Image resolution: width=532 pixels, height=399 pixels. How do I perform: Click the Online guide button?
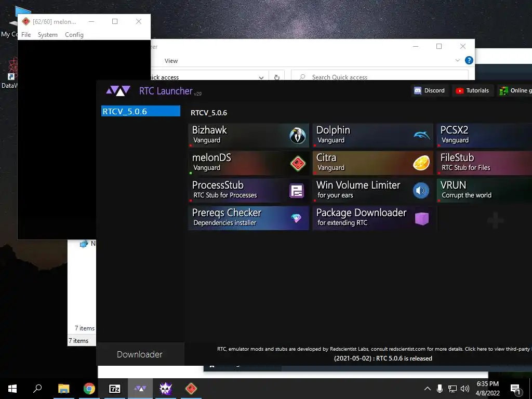pyautogui.click(x=515, y=90)
